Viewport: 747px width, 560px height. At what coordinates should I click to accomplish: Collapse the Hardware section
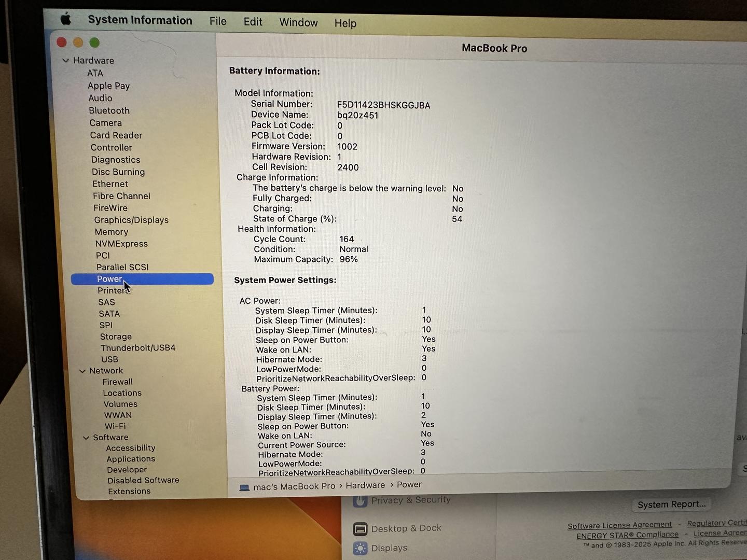pyautogui.click(x=66, y=60)
